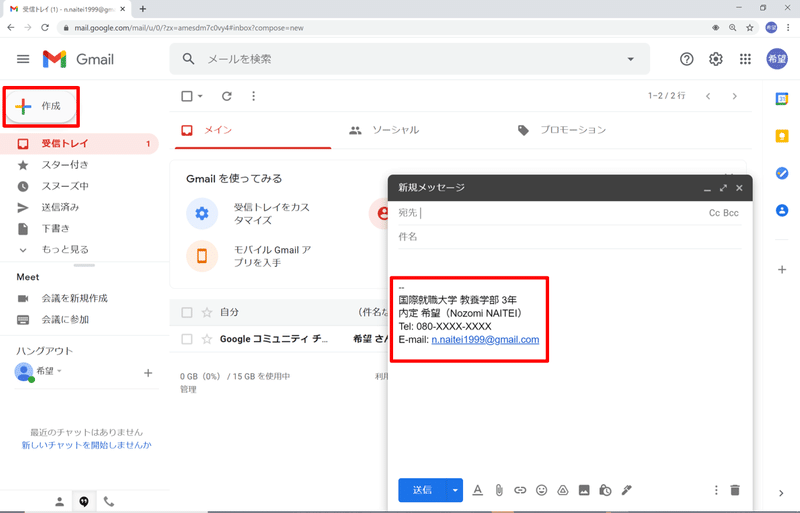Show search options dropdown arrow
The width and height of the screenshot is (800, 513).
pos(631,59)
